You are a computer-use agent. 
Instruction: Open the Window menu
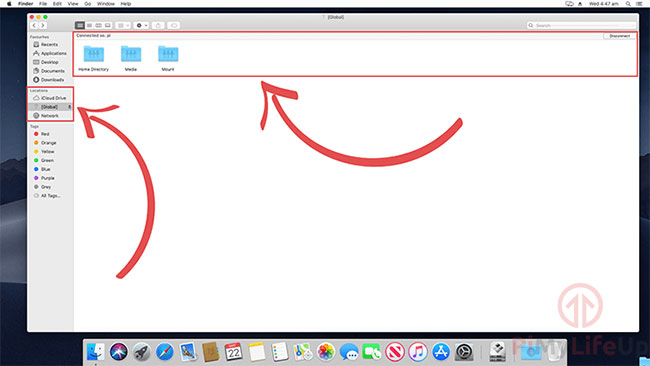106,4
